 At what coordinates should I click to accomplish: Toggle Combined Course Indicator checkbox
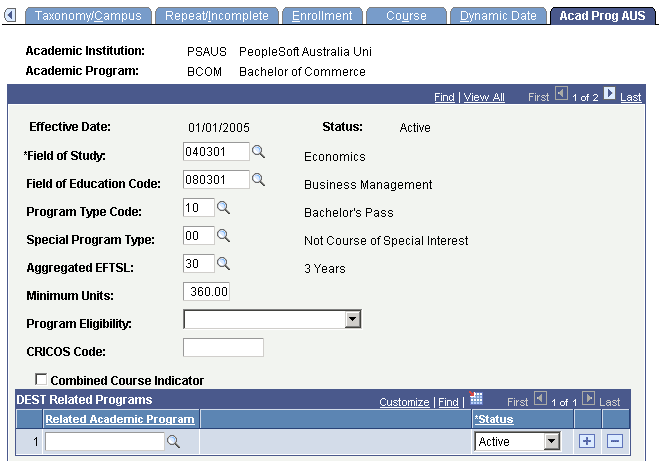(x=41, y=379)
